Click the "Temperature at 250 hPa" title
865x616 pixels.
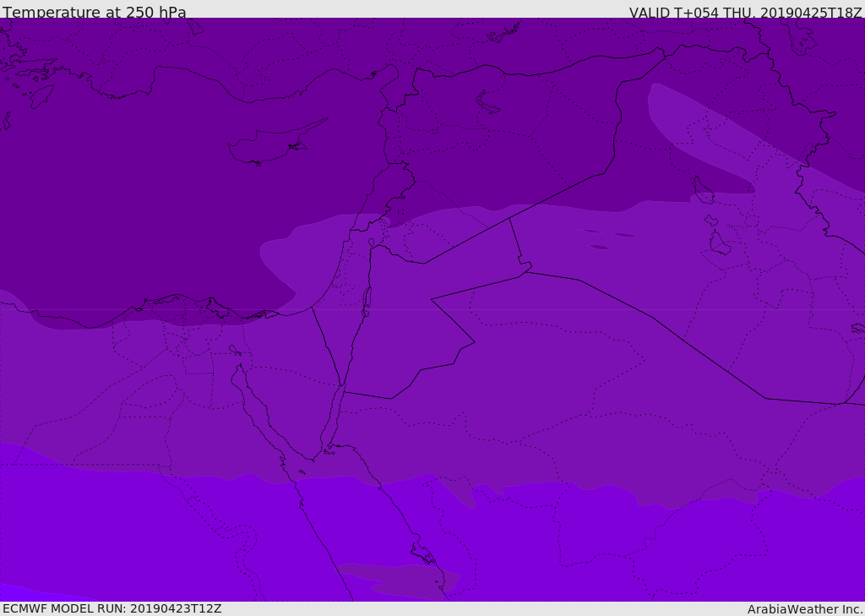click(95, 12)
